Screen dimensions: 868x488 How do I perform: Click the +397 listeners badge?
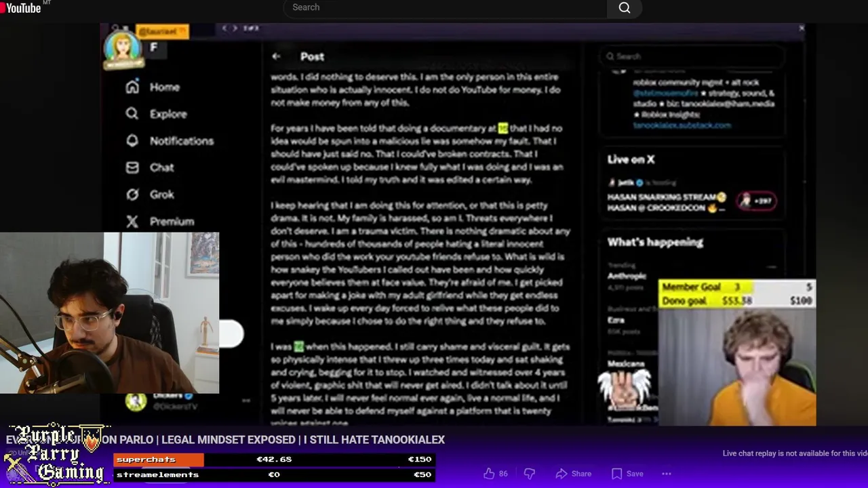pyautogui.click(x=757, y=201)
